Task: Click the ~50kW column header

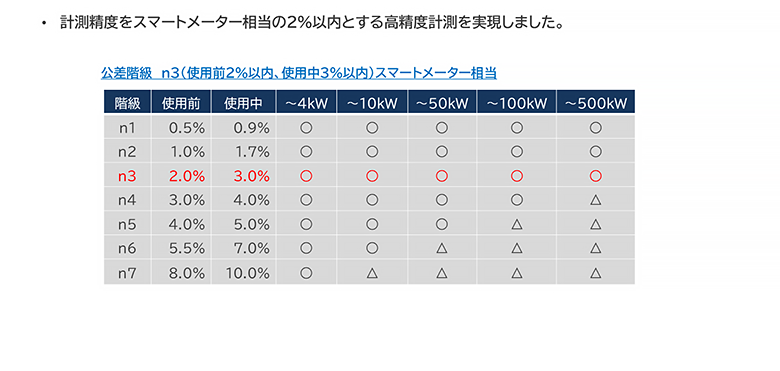Action: 442,103
